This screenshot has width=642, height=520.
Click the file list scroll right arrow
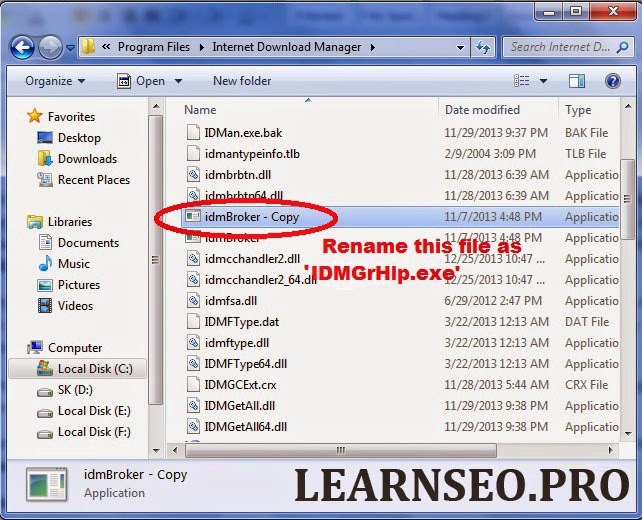[611, 450]
